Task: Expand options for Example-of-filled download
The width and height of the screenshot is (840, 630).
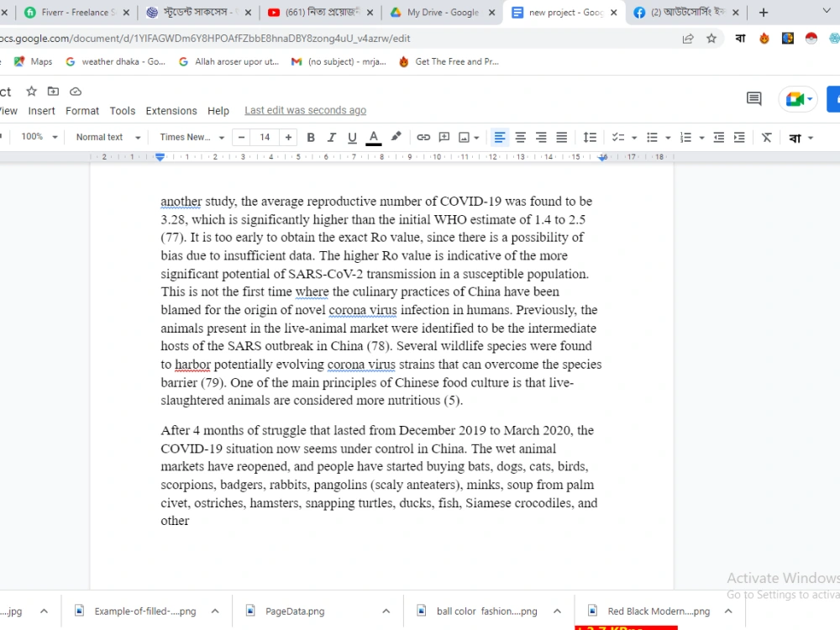Action: pos(215,612)
